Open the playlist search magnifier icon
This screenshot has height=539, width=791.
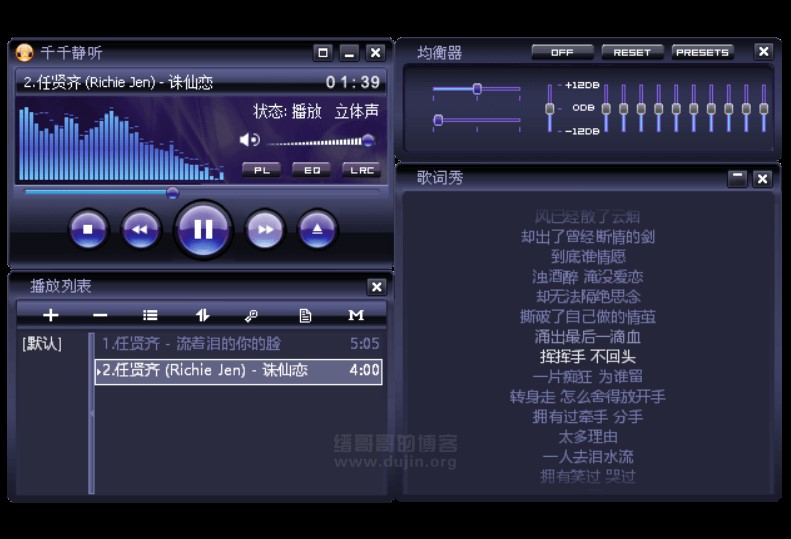coord(251,316)
